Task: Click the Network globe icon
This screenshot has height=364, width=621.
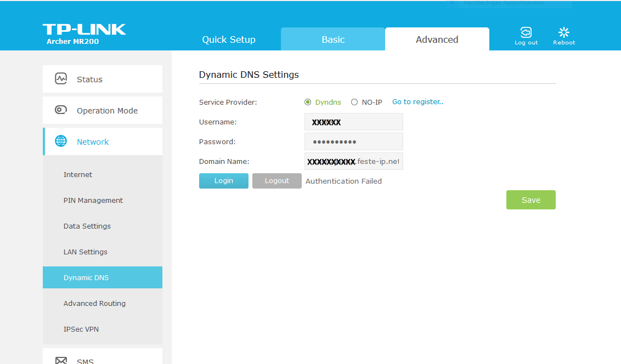Action: coord(61,141)
